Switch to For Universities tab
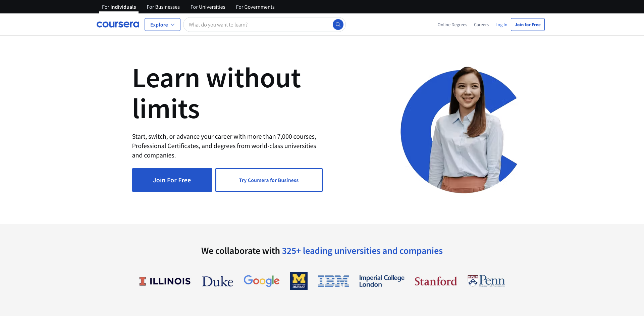 click(208, 7)
